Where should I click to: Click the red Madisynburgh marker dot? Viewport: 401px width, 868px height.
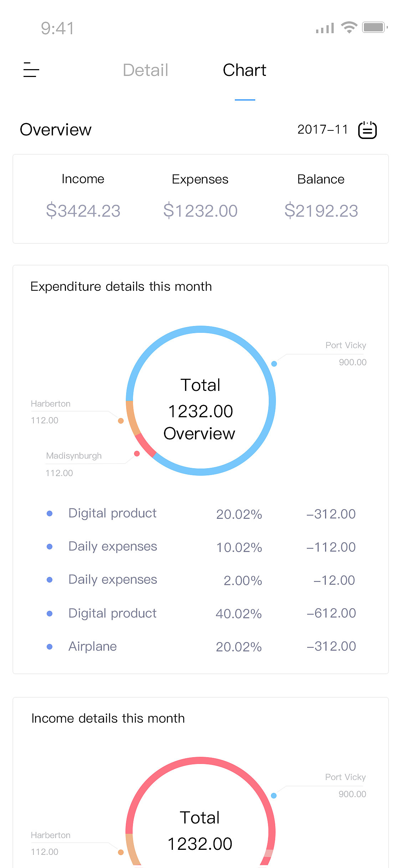137,454
